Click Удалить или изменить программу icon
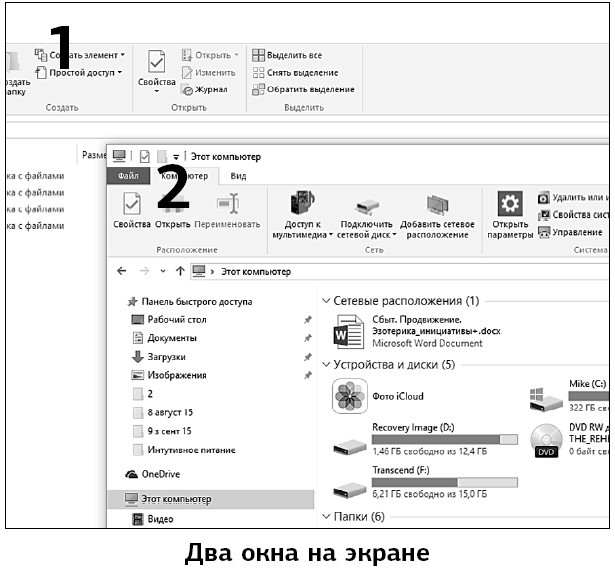The image size is (615, 569). pyautogui.click(x=543, y=198)
